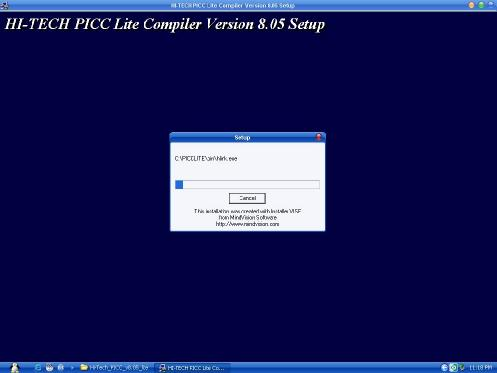
Task: Click the 'This installation was created with Installer VISE' text
Action: [x=247, y=211]
